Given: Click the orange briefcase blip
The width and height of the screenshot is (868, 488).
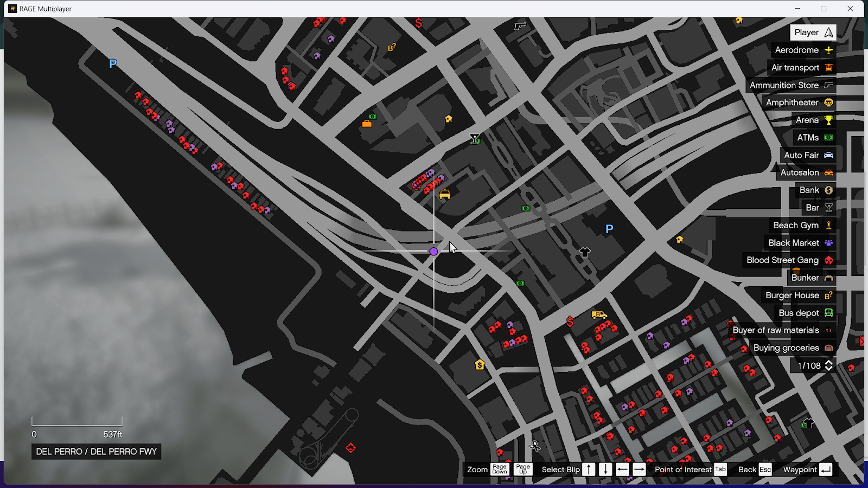Looking at the screenshot, I should (x=367, y=124).
